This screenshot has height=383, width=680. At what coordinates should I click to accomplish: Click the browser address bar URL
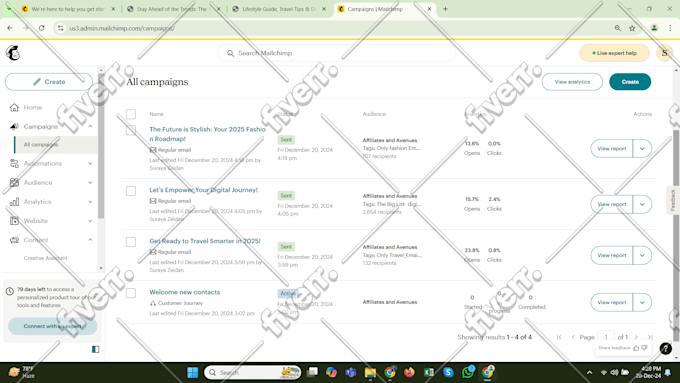click(x=122, y=28)
